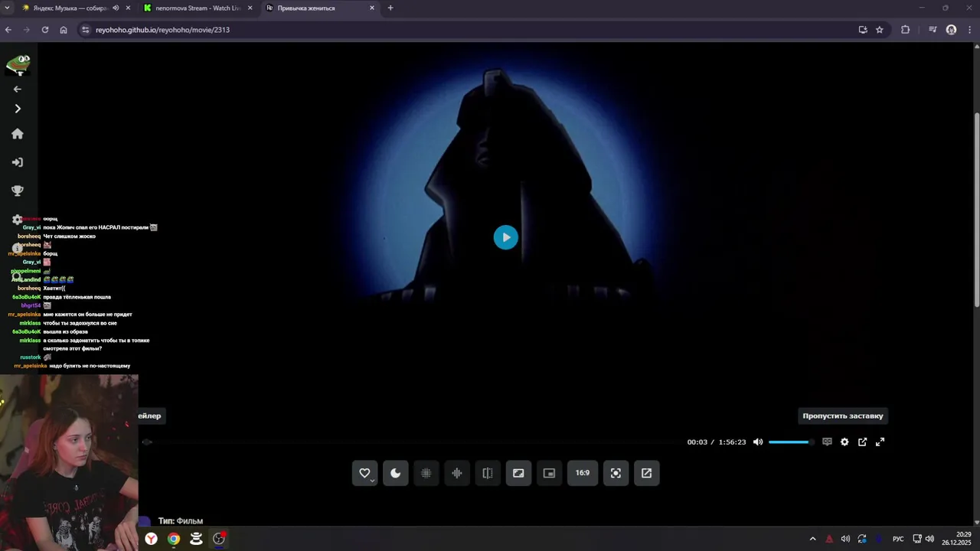This screenshot has height=551, width=980.
Task: Click the playback time 00:03 / 1:56:23
Action: pos(716,442)
